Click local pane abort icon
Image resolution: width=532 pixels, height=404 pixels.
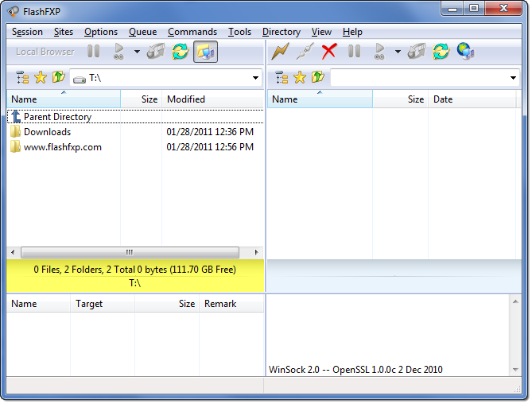point(156,52)
